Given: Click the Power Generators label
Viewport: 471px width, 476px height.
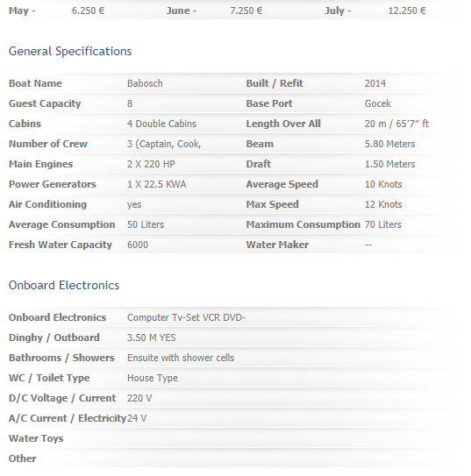Looking at the screenshot, I should click(x=53, y=184).
